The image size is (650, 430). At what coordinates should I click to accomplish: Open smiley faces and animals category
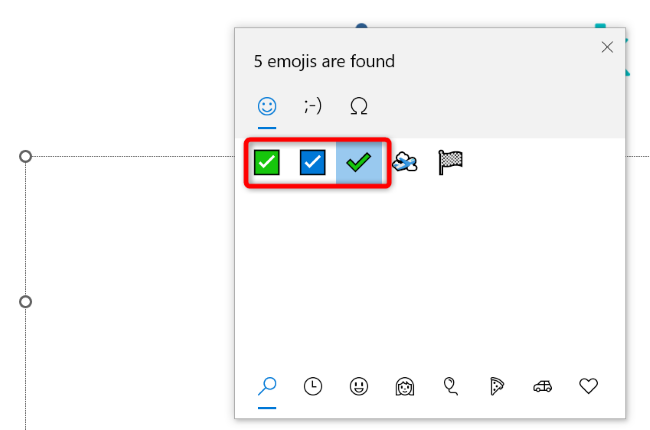click(359, 386)
